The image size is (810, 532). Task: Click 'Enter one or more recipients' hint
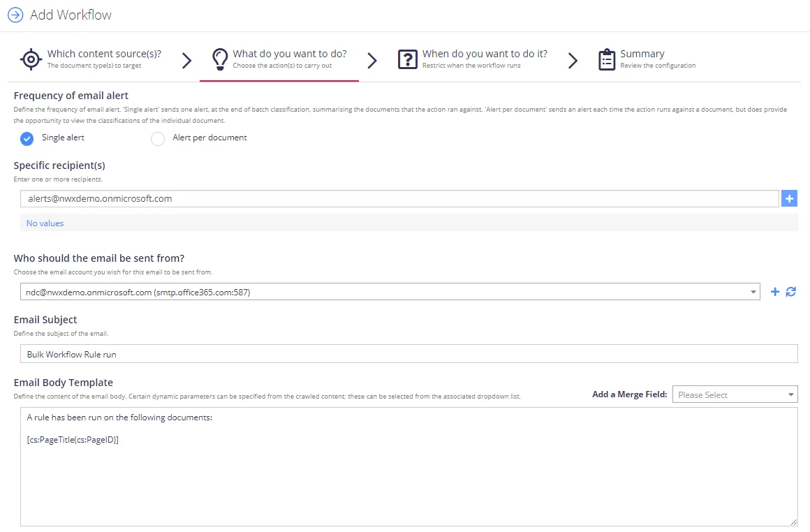click(x=58, y=179)
